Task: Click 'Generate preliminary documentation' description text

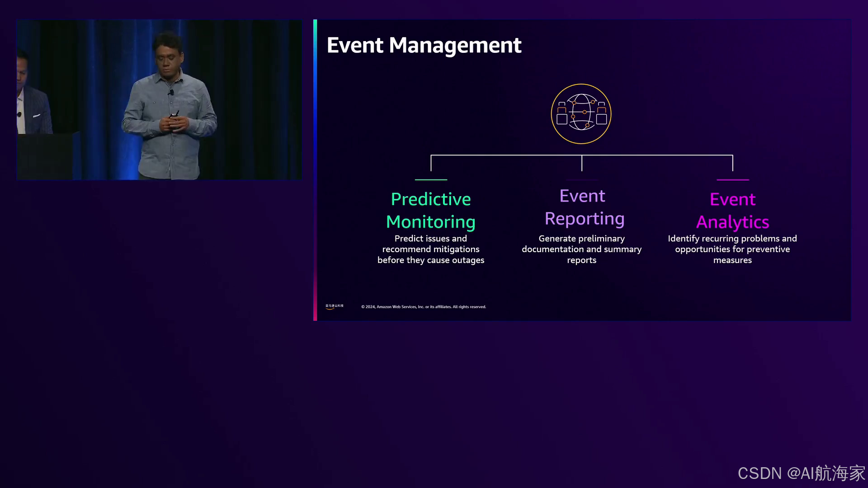Action: [x=581, y=249]
